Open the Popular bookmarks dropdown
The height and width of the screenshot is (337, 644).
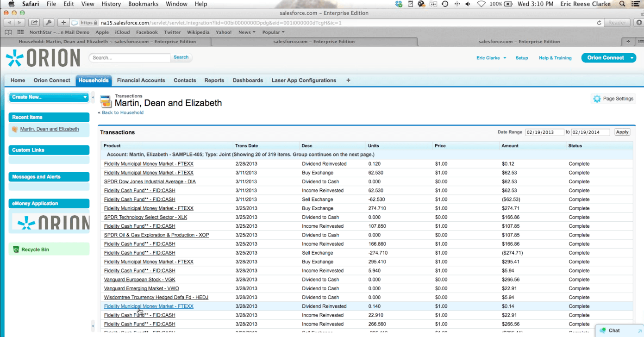(273, 32)
